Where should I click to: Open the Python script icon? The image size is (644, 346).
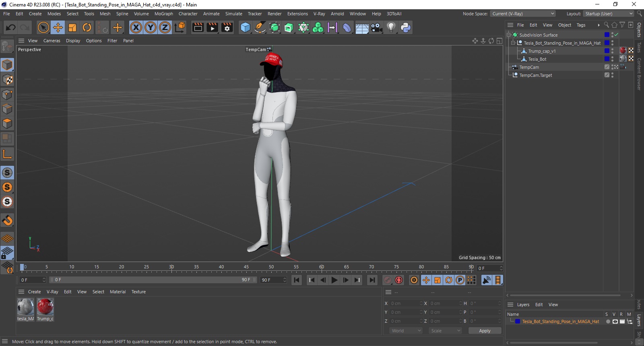point(405,27)
